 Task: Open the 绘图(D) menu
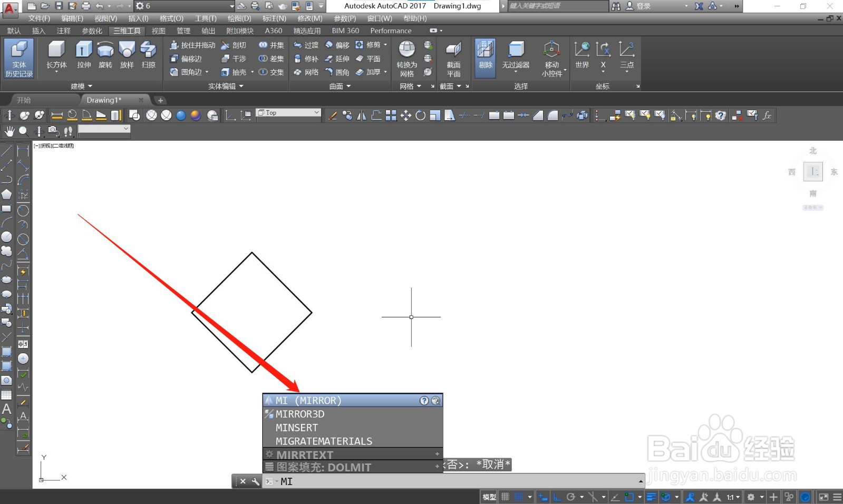[x=239, y=18]
